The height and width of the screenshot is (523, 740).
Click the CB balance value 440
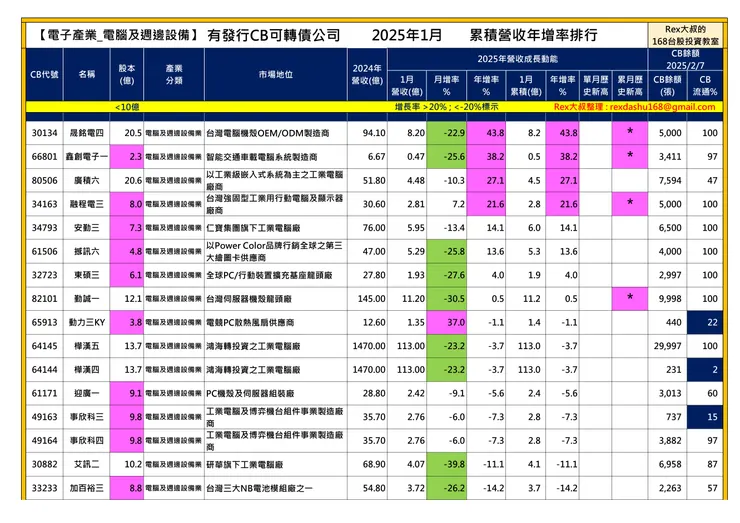click(673, 322)
